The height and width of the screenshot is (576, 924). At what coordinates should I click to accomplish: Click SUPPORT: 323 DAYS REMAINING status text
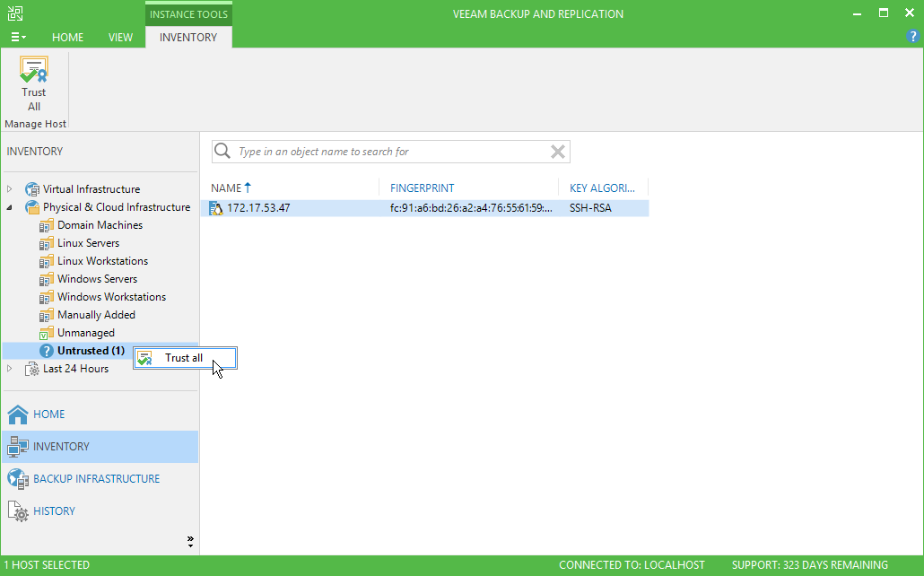coord(810,565)
